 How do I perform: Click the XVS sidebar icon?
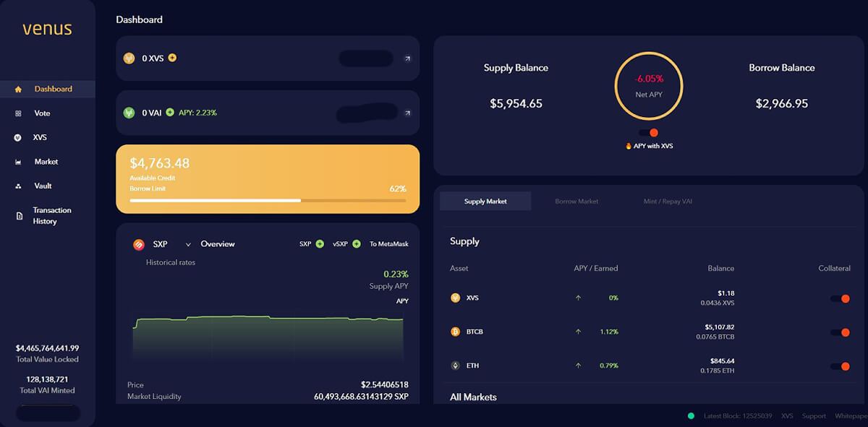coord(18,137)
